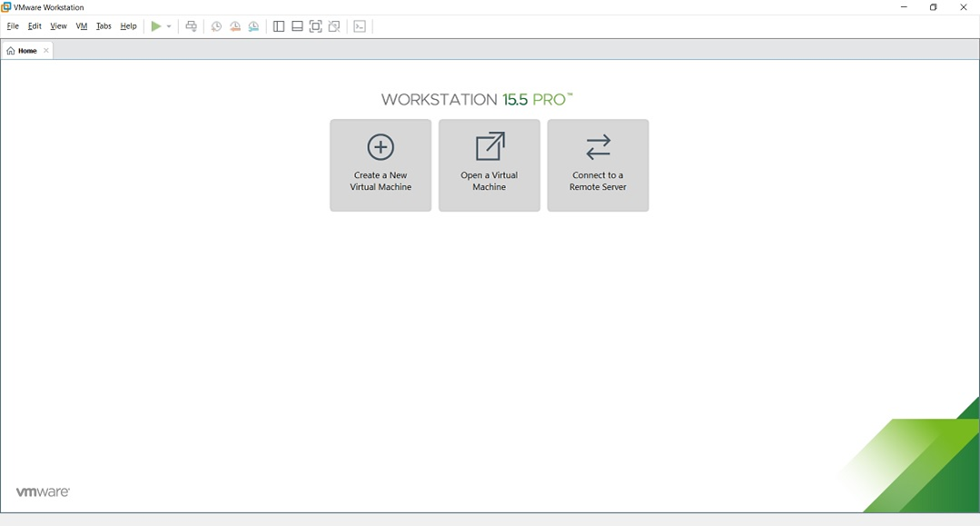Viewport: 980px width, 526px height.
Task: Connect to a Remote Server
Action: pyautogui.click(x=598, y=164)
